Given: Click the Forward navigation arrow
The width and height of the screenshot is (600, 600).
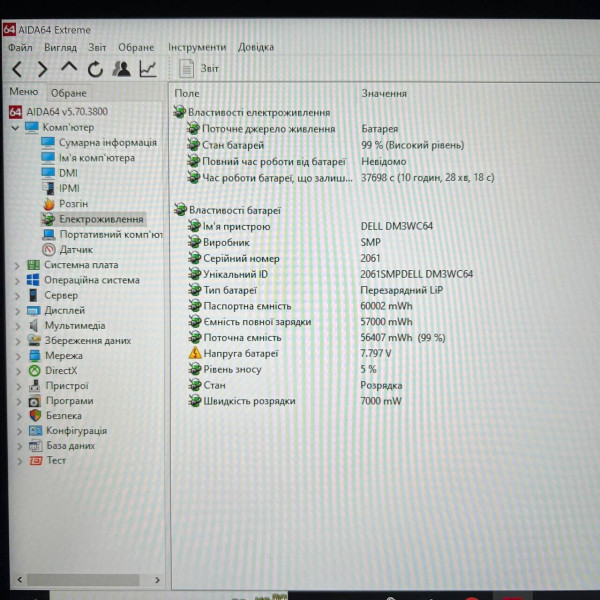Looking at the screenshot, I should (42, 70).
